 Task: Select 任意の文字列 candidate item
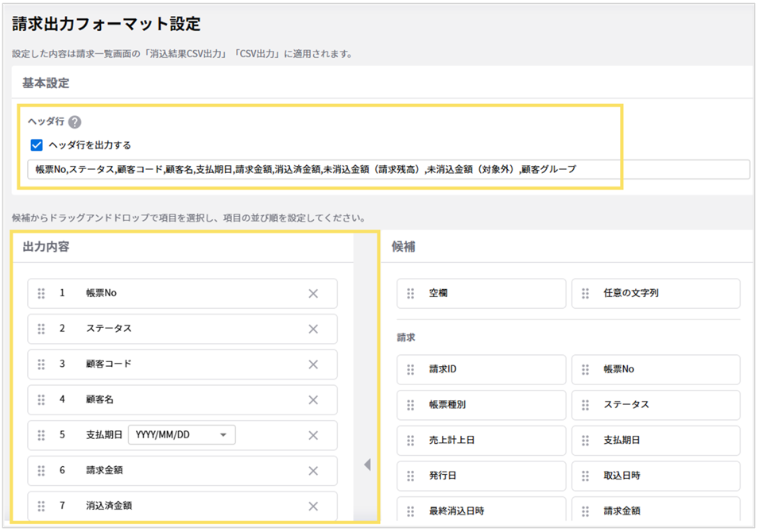click(655, 294)
